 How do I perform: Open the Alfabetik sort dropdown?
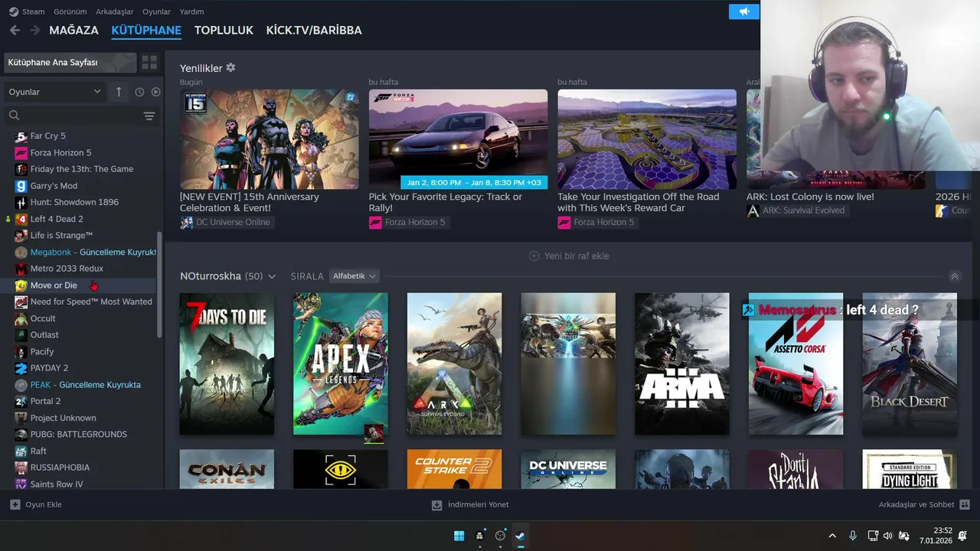(x=354, y=275)
